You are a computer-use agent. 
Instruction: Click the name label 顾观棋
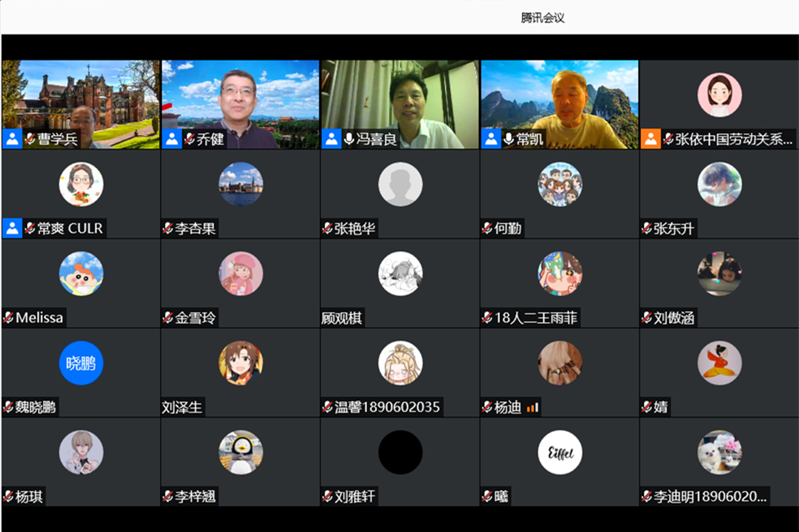point(342,318)
